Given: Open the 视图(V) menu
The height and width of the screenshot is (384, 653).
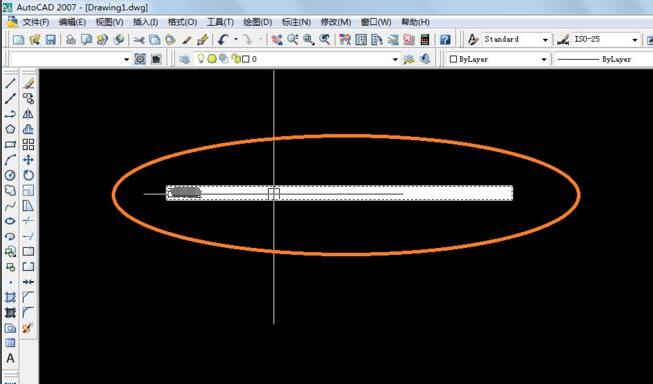Looking at the screenshot, I should click(110, 22).
